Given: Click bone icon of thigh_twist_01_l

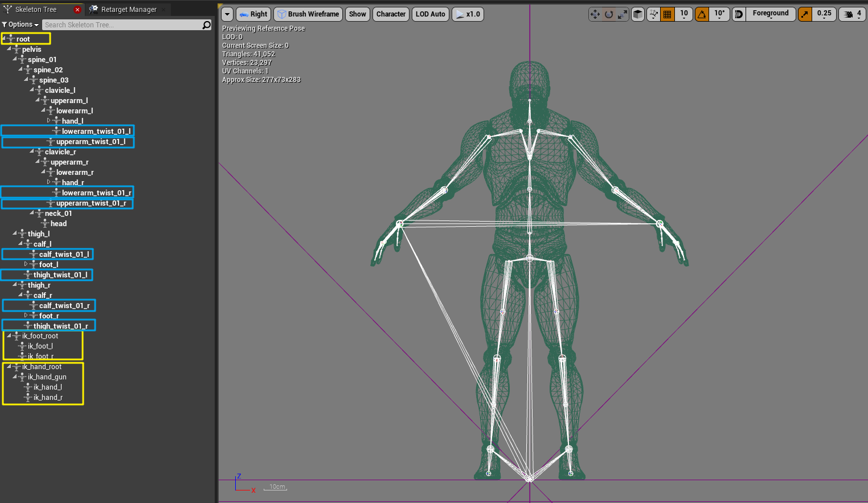Looking at the screenshot, I should (x=28, y=275).
